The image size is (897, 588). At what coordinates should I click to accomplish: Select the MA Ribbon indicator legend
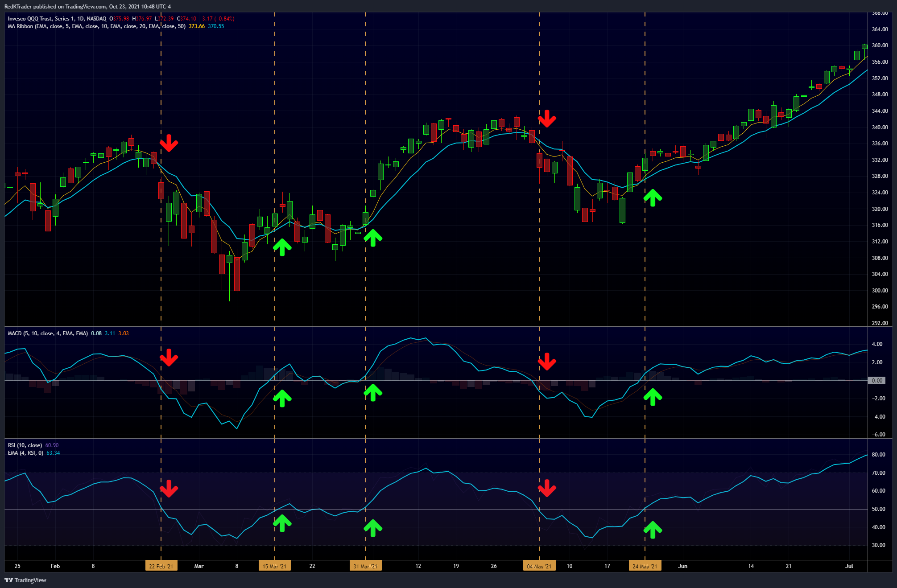click(x=96, y=26)
